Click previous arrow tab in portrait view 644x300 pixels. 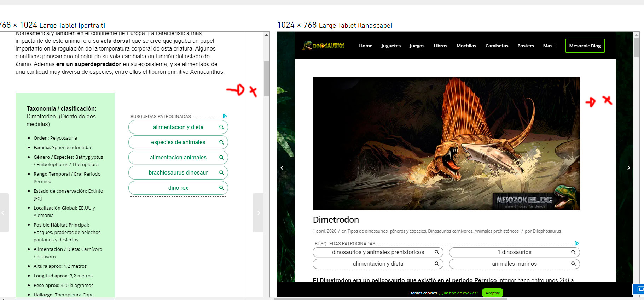coord(4,213)
